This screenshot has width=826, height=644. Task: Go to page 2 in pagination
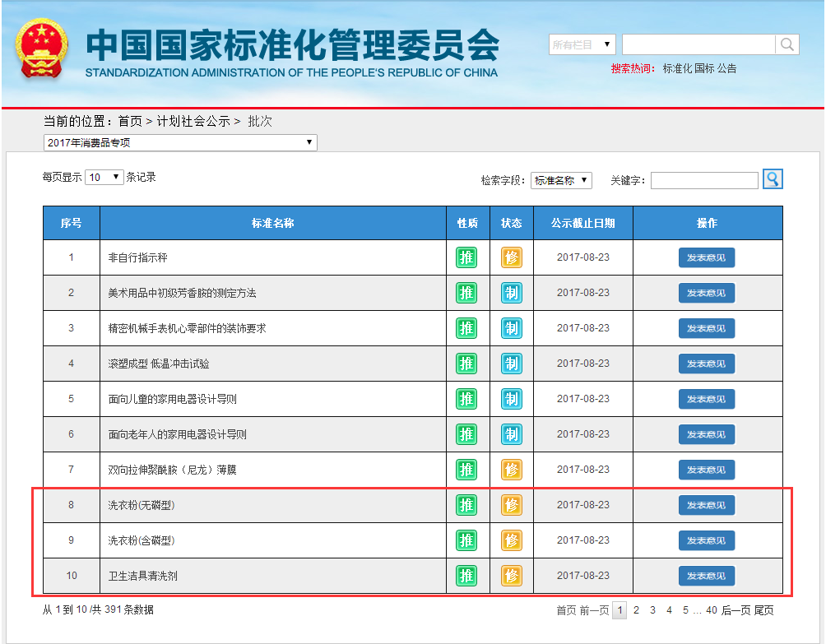[636, 610]
